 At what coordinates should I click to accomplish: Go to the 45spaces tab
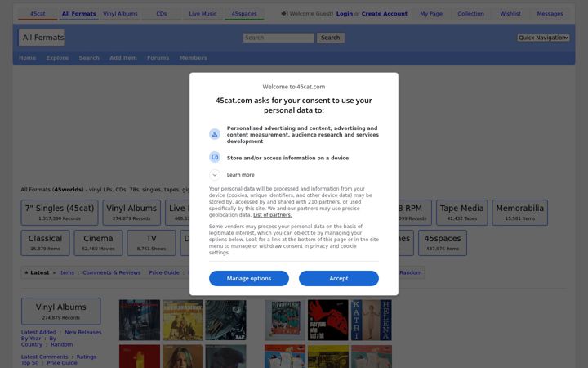(244, 14)
